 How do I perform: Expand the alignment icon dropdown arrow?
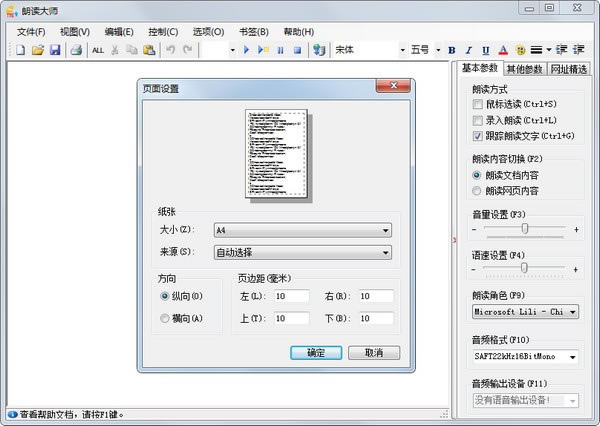pos(549,50)
